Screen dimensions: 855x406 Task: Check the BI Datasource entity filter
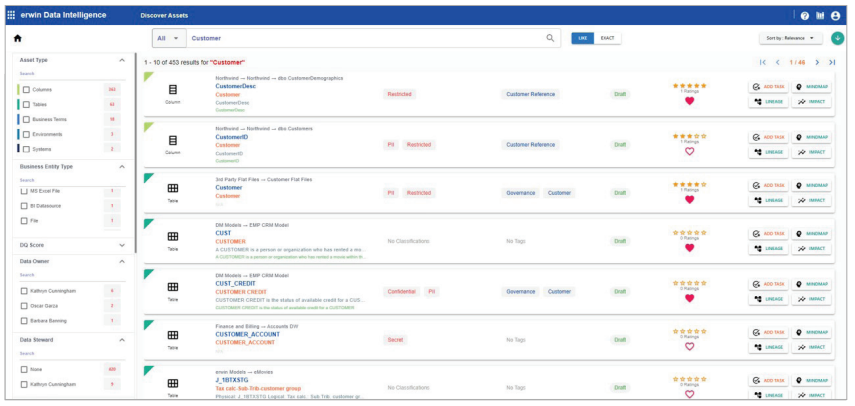click(24, 206)
